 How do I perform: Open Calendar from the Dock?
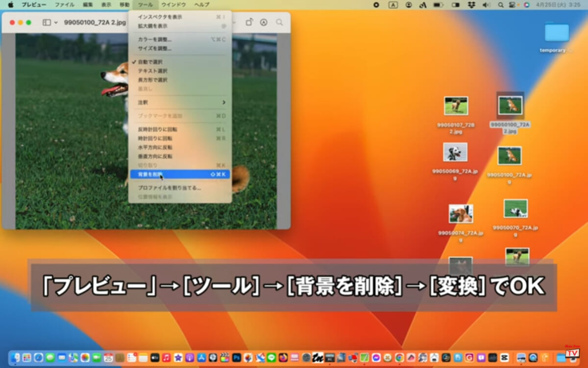pyautogui.click(x=108, y=358)
